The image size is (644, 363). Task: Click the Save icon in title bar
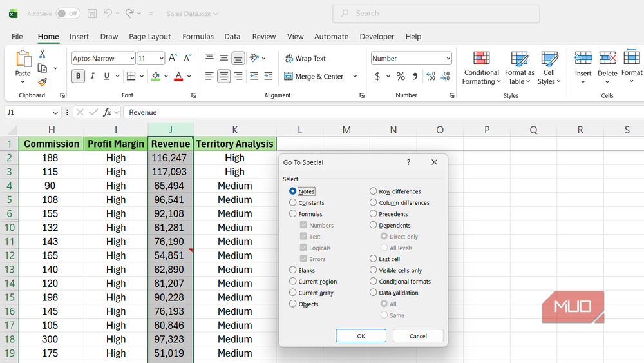click(x=92, y=14)
